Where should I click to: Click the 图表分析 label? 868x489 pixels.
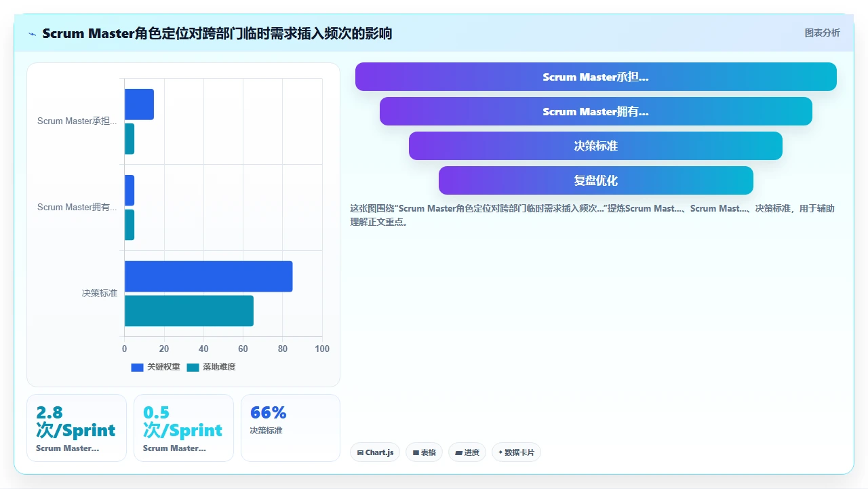point(822,33)
